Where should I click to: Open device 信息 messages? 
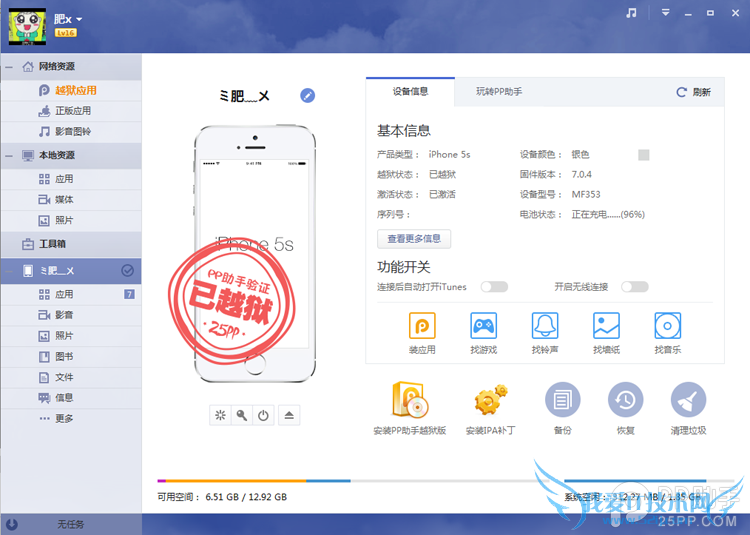(71, 398)
